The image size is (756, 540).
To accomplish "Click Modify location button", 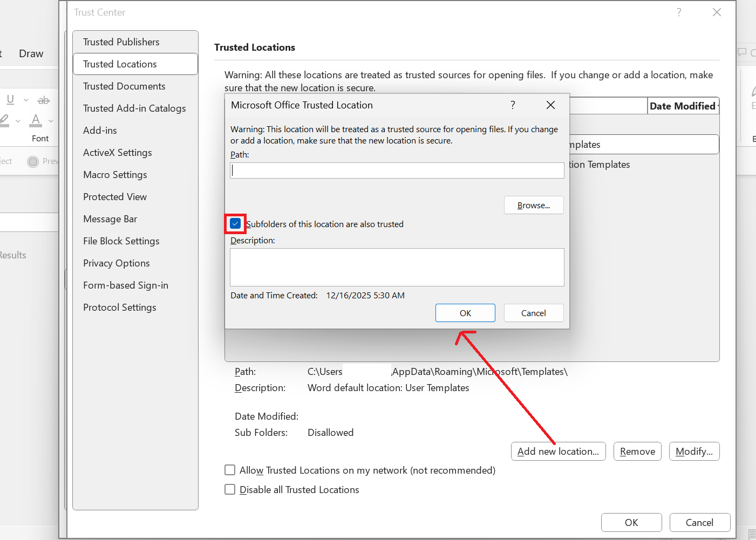I will [x=694, y=452].
